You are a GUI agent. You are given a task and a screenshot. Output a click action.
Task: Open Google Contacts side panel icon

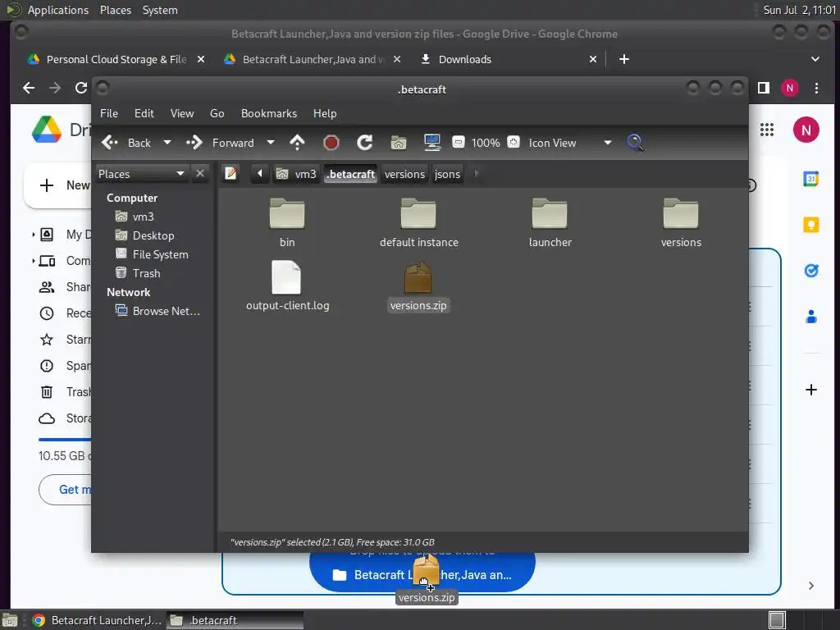[x=811, y=317]
